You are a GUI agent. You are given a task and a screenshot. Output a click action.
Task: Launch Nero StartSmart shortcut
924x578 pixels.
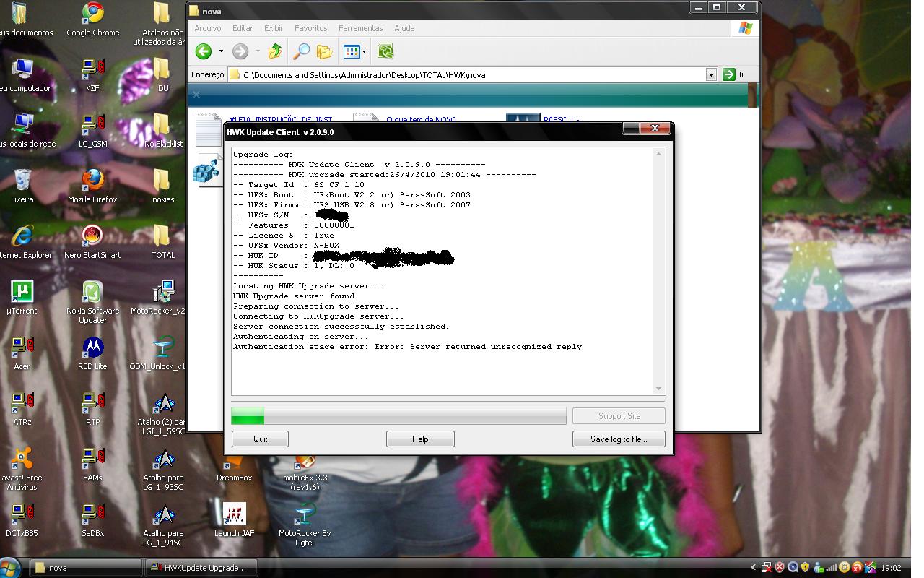click(x=92, y=241)
